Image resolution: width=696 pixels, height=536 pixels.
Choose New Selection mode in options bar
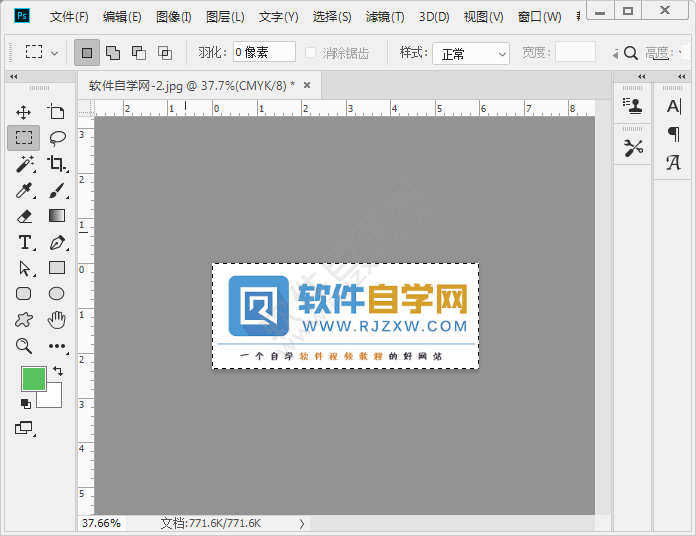tap(87, 53)
